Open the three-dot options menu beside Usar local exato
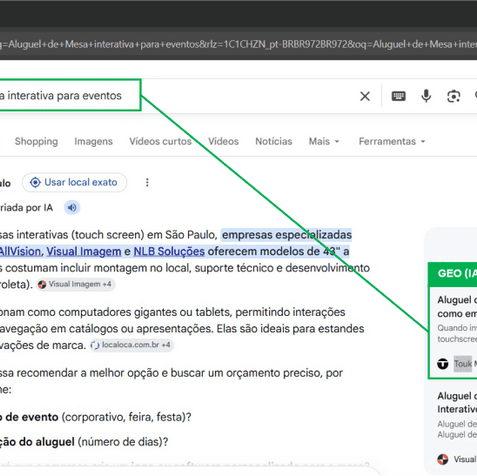Image resolution: width=477 pixels, height=476 pixels. (147, 182)
